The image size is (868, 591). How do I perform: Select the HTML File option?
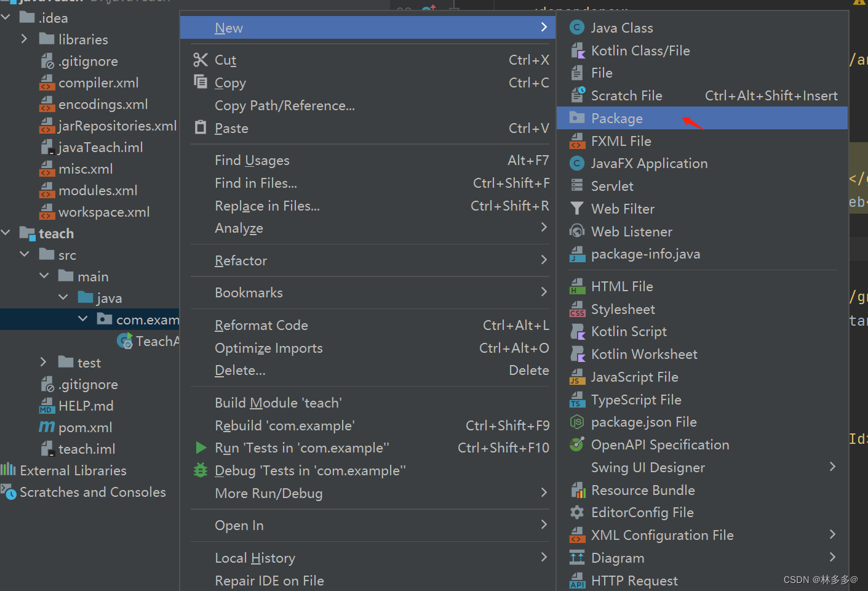click(622, 286)
